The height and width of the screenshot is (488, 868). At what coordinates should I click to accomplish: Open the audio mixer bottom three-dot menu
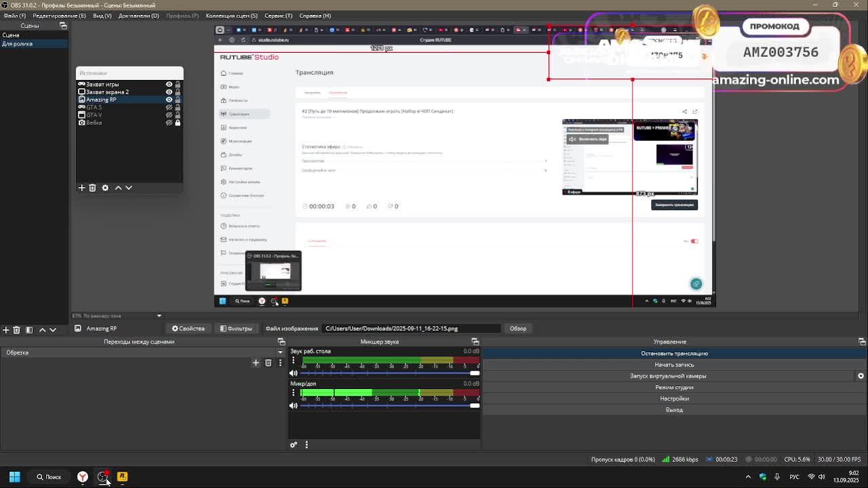tap(307, 445)
